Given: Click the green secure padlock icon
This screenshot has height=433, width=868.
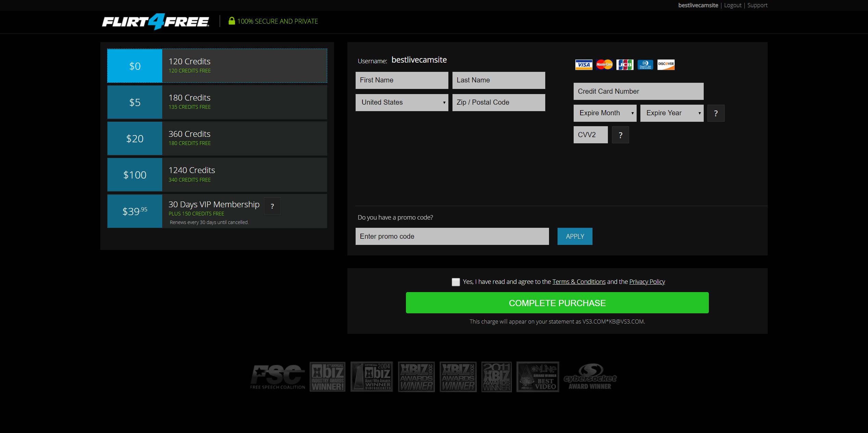Looking at the screenshot, I should tap(232, 21).
